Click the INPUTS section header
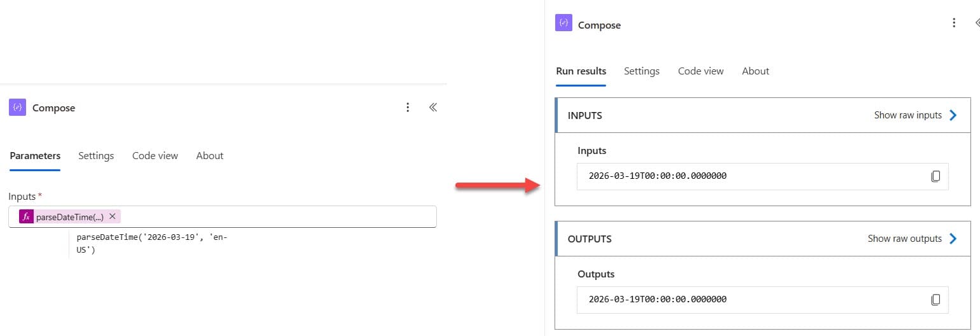Viewport: 980px width, 336px height. pos(763,115)
